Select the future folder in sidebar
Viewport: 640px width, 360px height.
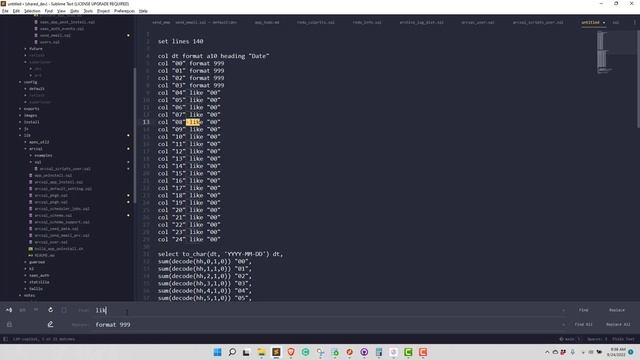point(36,49)
